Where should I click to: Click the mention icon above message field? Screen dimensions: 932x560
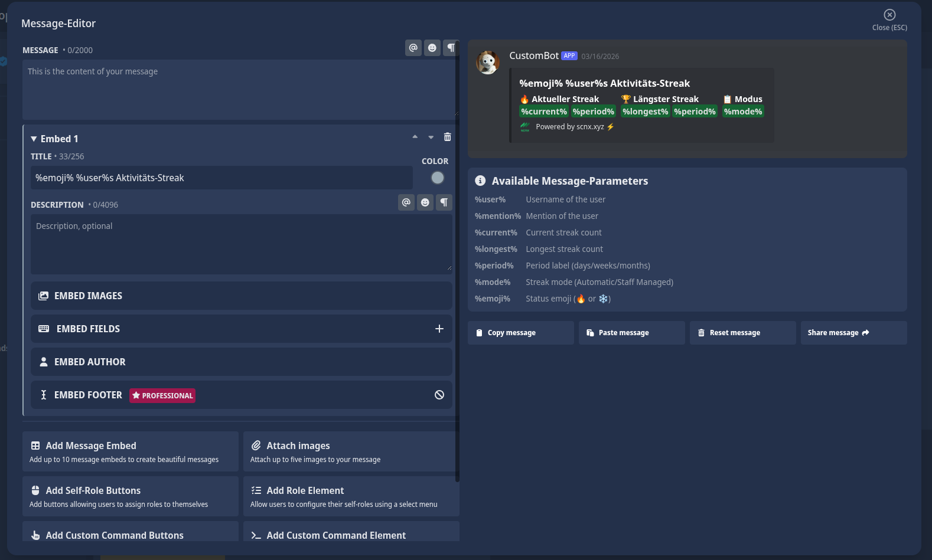pos(413,48)
